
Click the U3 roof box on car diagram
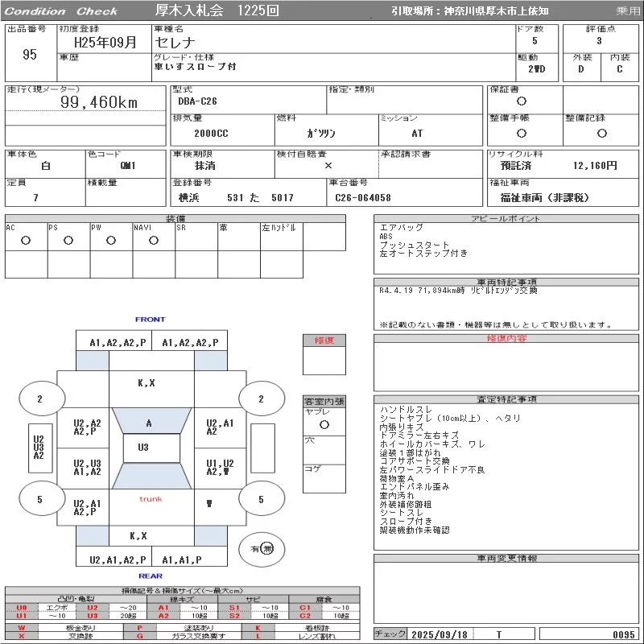coord(143,448)
